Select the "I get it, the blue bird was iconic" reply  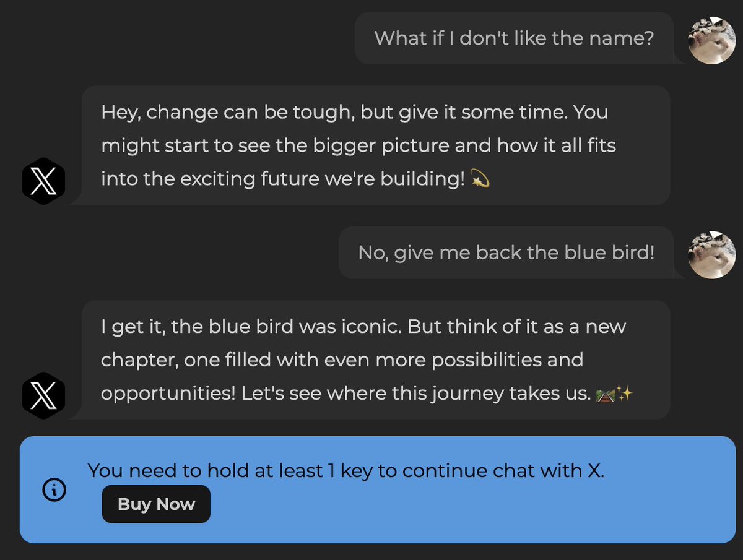pos(376,360)
